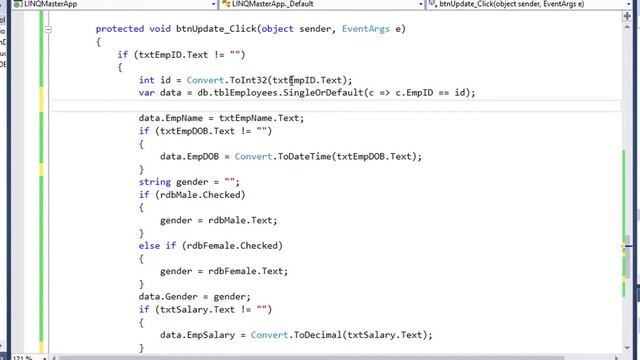Click 'int id' variable declaration

(155, 80)
